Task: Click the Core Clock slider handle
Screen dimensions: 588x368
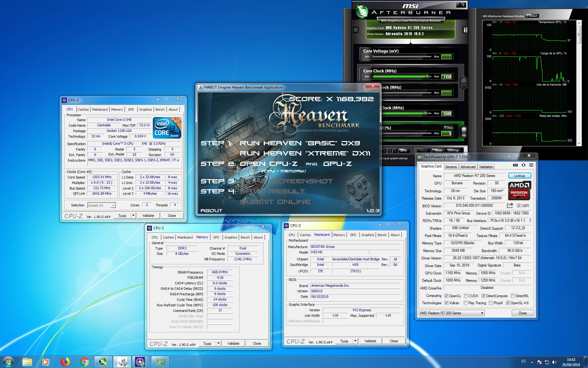Action: 427,76
